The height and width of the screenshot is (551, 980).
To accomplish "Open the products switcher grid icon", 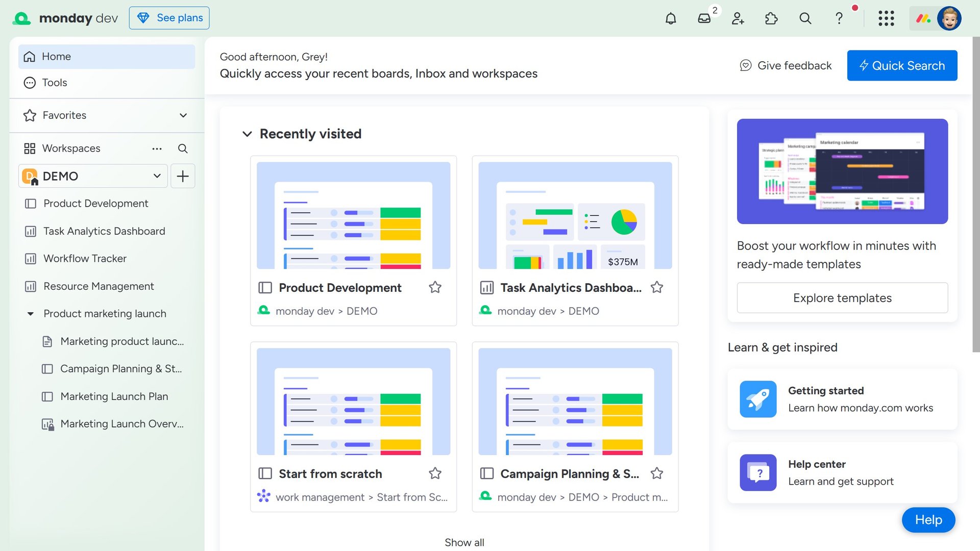I will 887,18.
